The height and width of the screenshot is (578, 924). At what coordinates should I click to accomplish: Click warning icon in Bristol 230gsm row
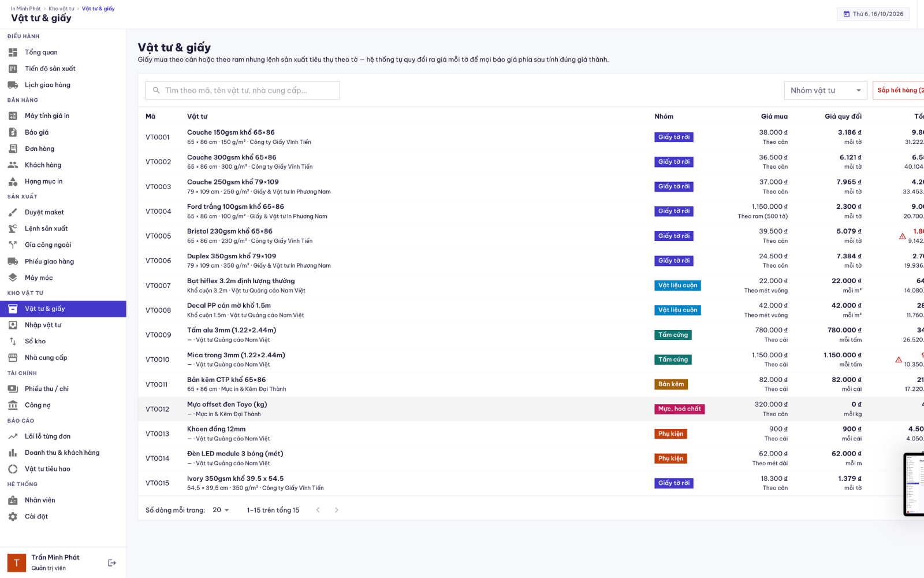click(x=902, y=236)
